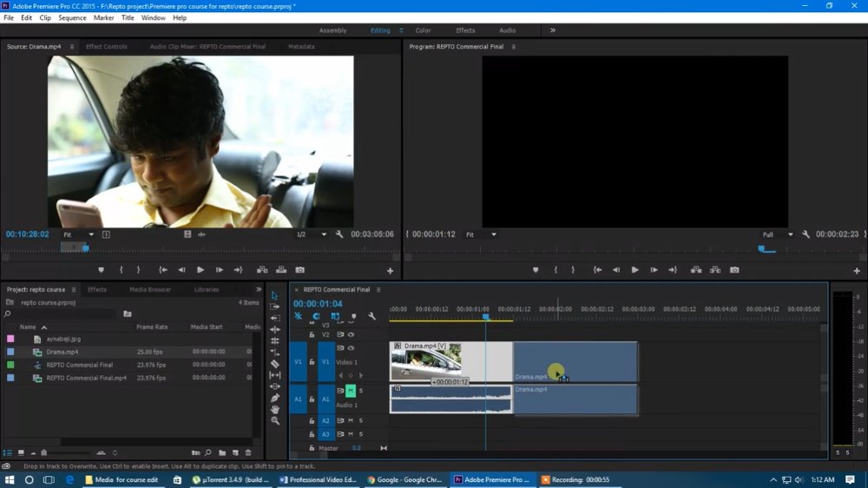Select the Razor tool
The image size is (868, 488).
point(274,364)
